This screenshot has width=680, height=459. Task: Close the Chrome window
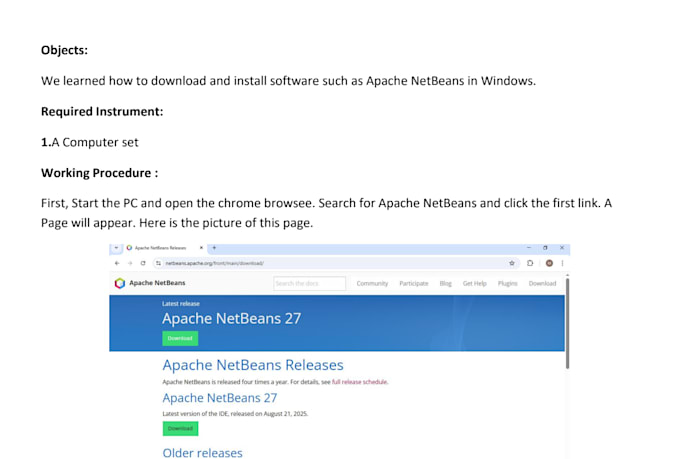click(562, 248)
